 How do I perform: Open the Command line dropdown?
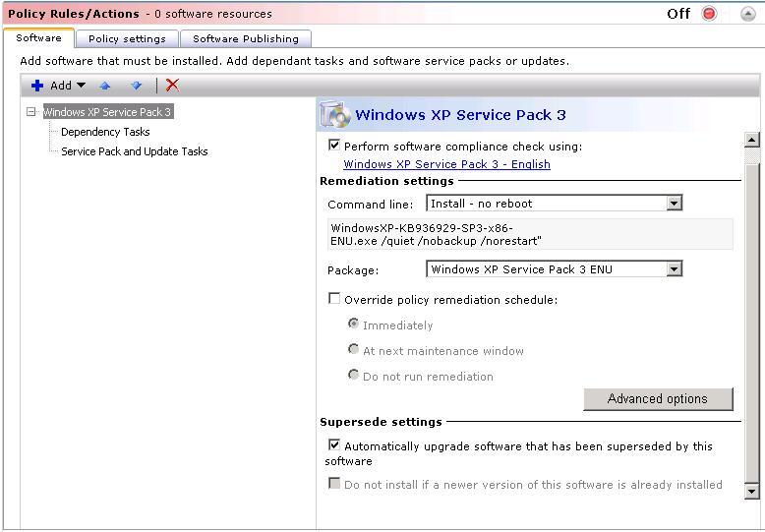tap(674, 204)
